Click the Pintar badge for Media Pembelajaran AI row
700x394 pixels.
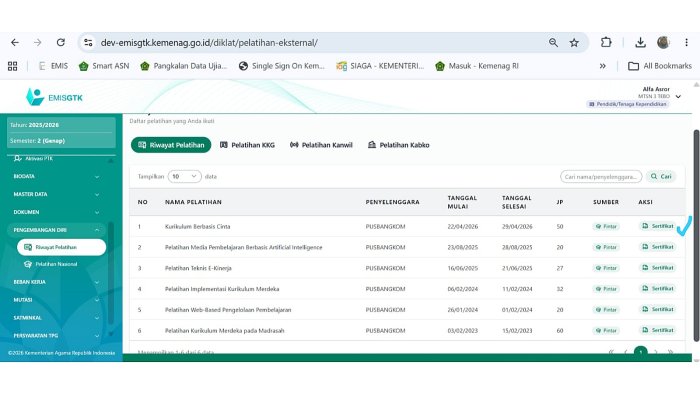[606, 247]
